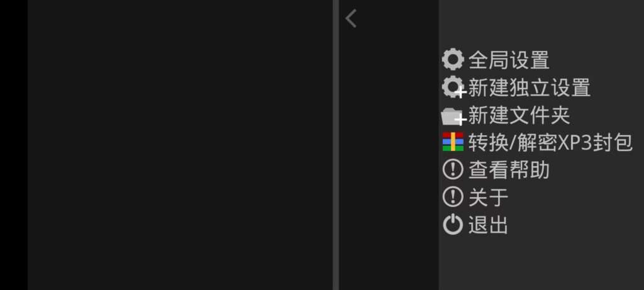Image resolution: width=644 pixels, height=290 pixels.
Task: Click the vertical divider bar between panels
Action: click(x=336, y=145)
